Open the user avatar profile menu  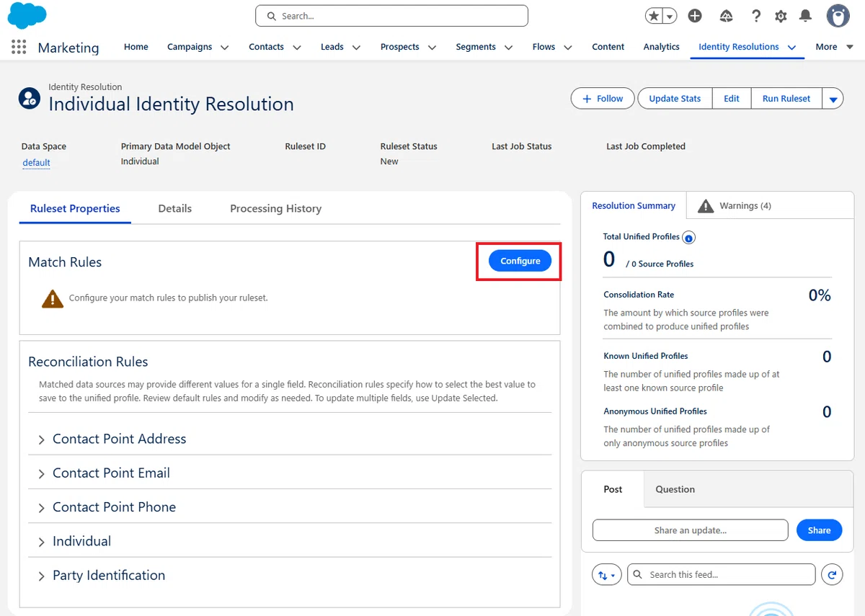click(x=838, y=16)
